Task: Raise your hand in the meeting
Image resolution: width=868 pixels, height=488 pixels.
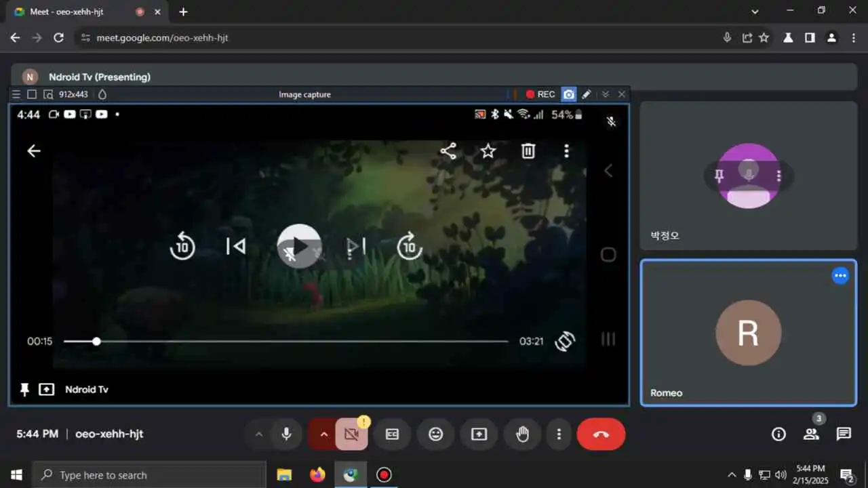Action: tap(522, 434)
